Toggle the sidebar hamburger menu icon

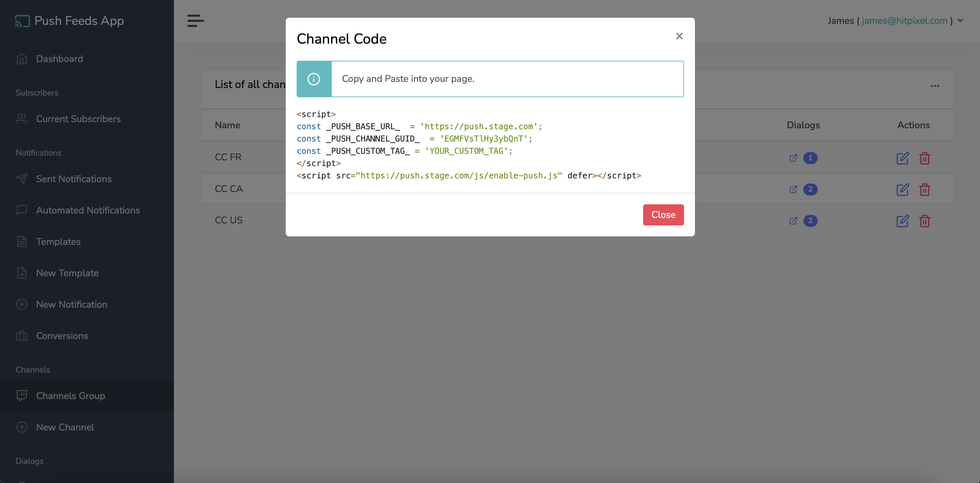[x=195, y=21]
